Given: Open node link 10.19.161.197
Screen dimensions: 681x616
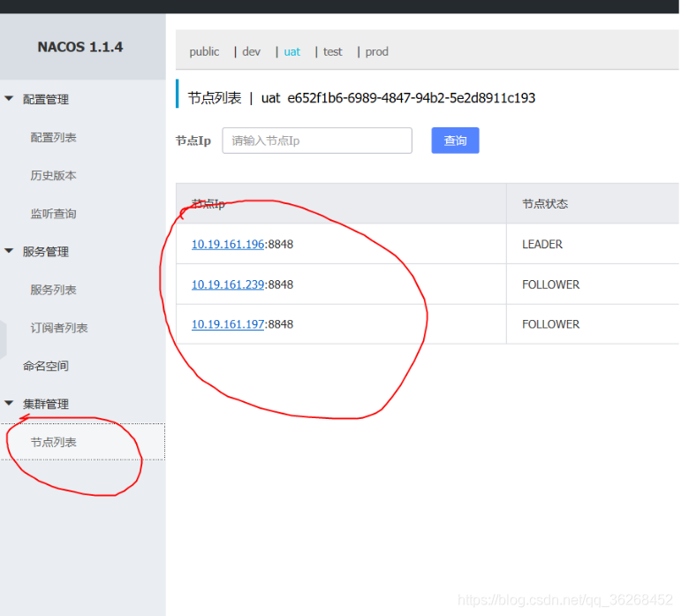Looking at the screenshot, I should click(228, 324).
